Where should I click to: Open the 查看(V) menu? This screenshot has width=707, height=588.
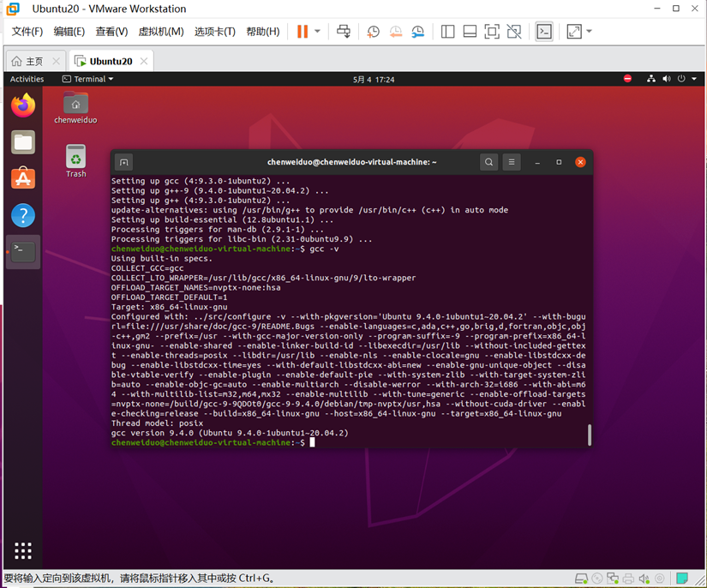click(111, 32)
